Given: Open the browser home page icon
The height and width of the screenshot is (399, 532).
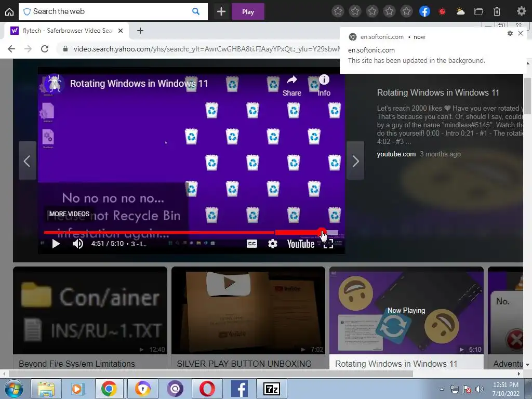Looking at the screenshot, I should tap(9, 12).
